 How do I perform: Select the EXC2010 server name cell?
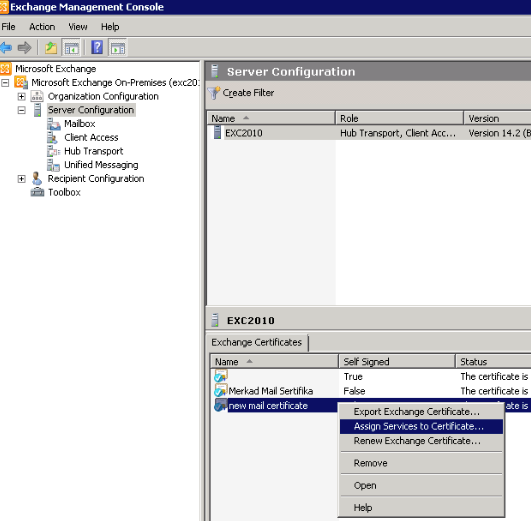pyautogui.click(x=244, y=133)
